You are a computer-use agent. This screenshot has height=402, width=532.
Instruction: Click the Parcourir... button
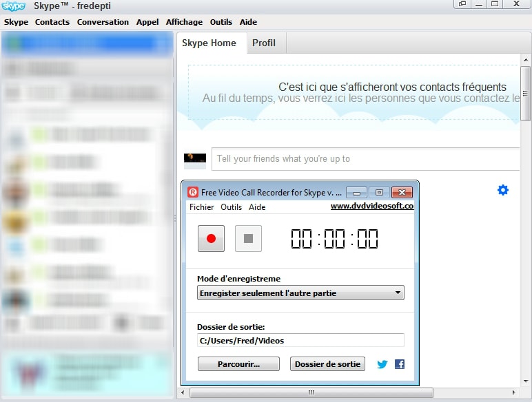[x=238, y=364]
